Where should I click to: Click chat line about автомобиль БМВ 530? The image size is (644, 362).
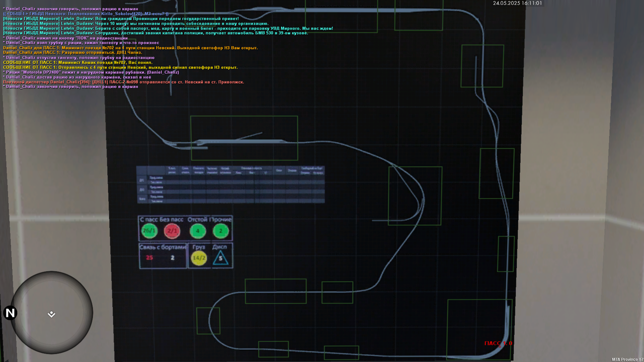click(155, 33)
